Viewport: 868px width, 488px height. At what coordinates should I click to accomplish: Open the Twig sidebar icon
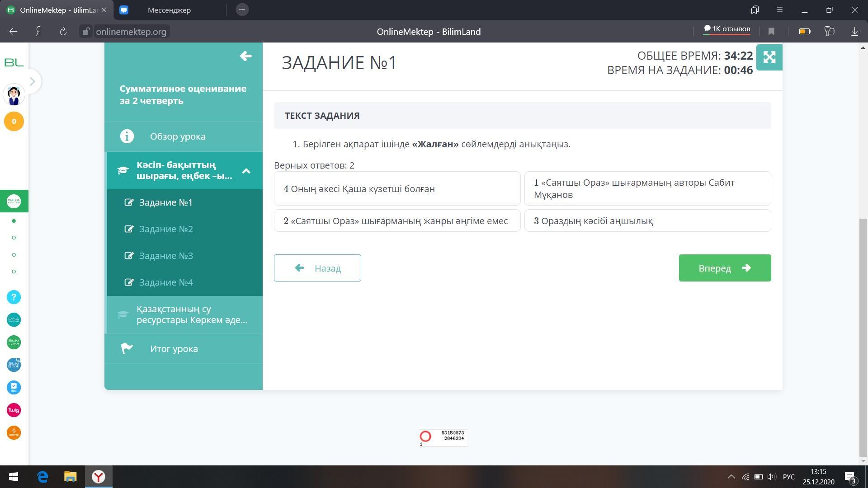(x=14, y=410)
